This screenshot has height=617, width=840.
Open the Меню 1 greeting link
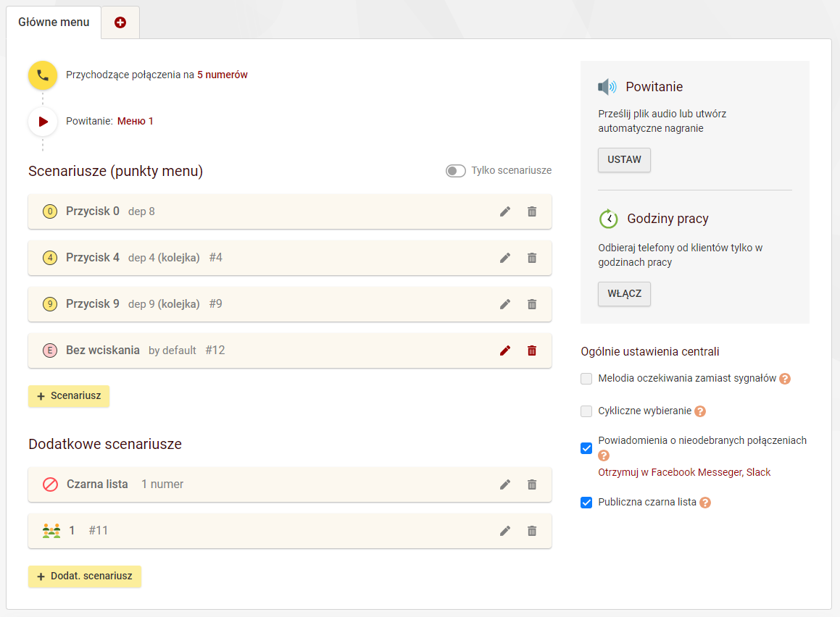tap(135, 122)
